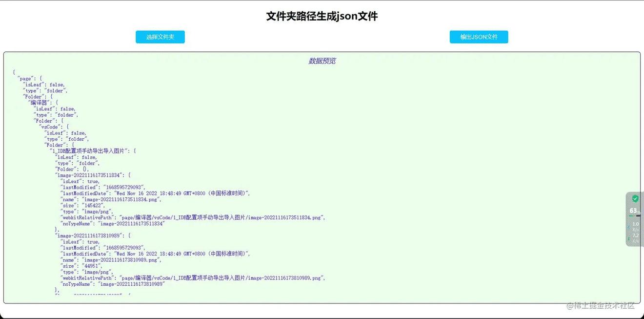Click the 63 percent usage indicator
644x319 pixels.
[x=634, y=211]
